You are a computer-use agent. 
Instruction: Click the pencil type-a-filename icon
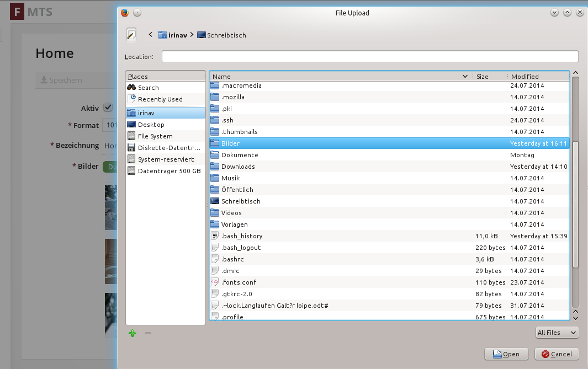pos(131,34)
